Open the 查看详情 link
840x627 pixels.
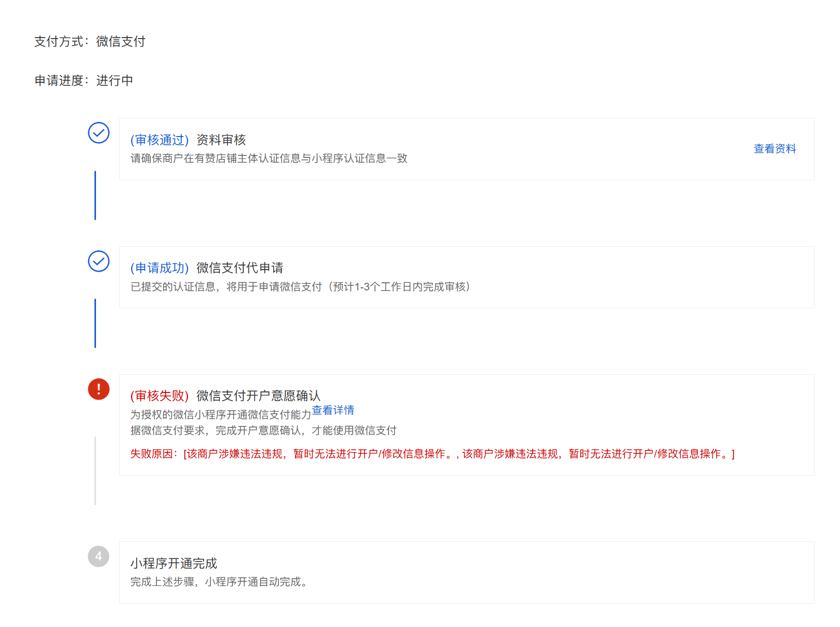point(333,410)
